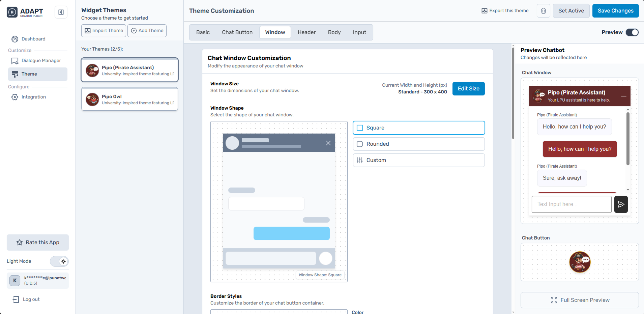Click the trash delete theme icon
Image resolution: width=644 pixels, height=314 pixels.
point(544,11)
